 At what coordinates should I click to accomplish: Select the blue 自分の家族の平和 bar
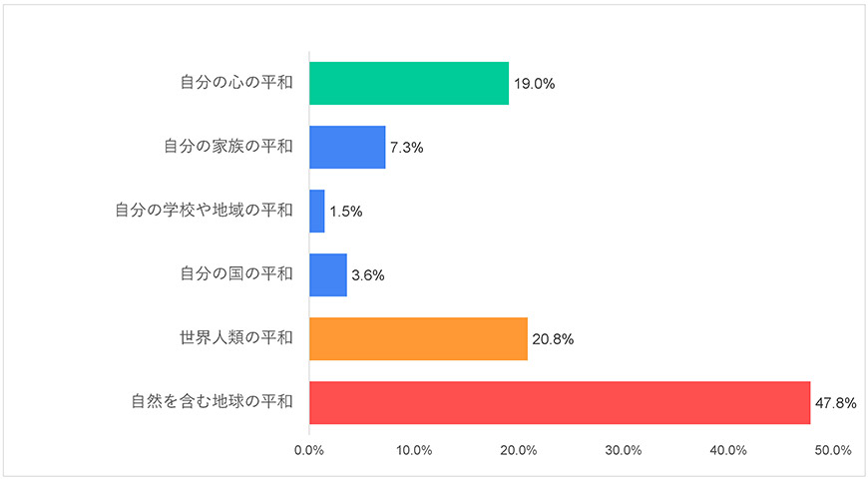(347, 147)
